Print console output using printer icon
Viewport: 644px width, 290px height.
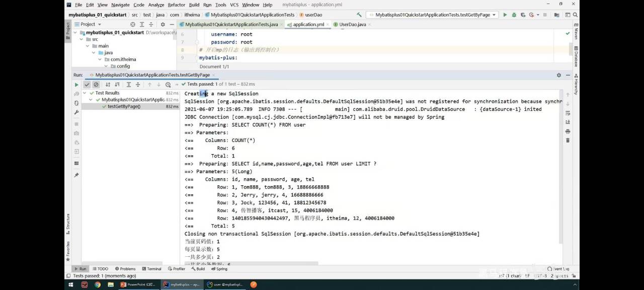(x=568, y=131)
